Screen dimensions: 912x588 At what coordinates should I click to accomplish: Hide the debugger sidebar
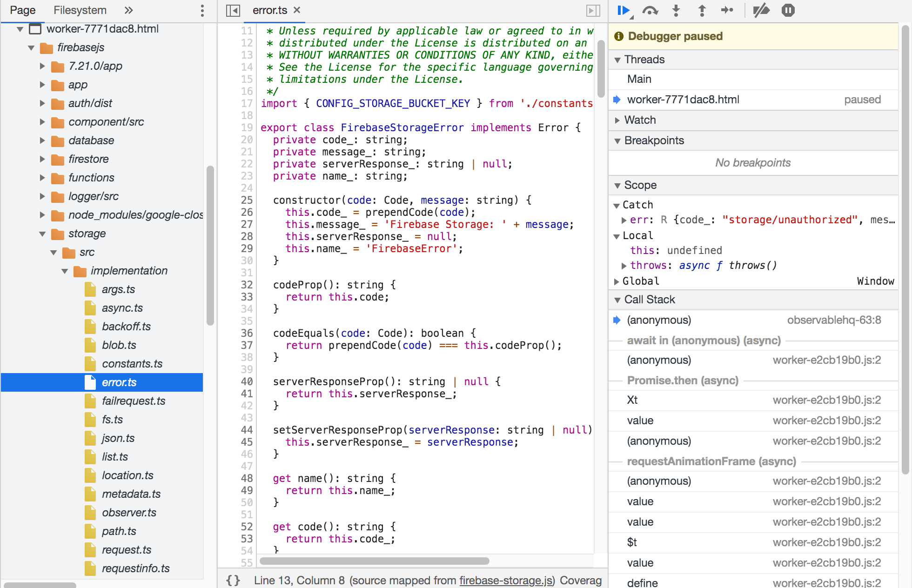[x=593, y=10]
